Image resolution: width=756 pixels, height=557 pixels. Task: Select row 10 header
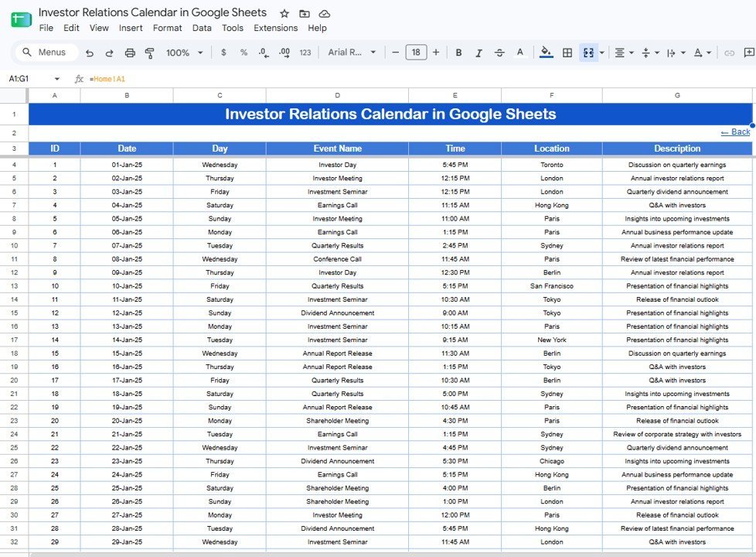pos(14,246)
